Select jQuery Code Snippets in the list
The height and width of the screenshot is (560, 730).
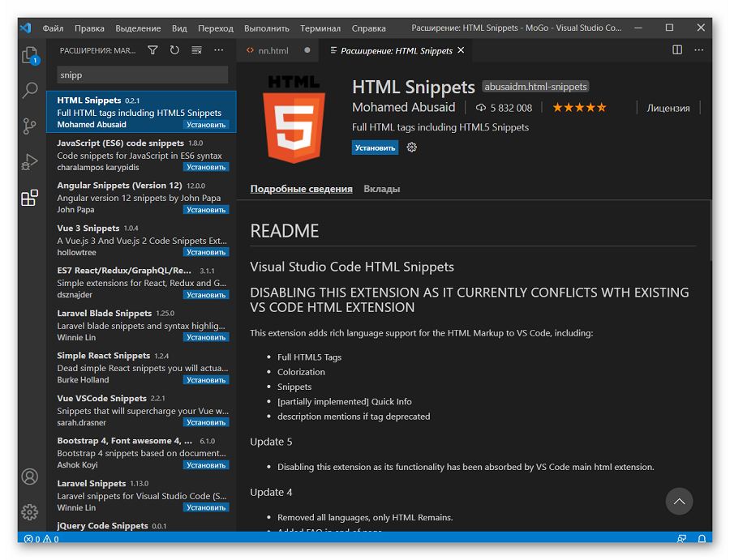tap(141, 526)
